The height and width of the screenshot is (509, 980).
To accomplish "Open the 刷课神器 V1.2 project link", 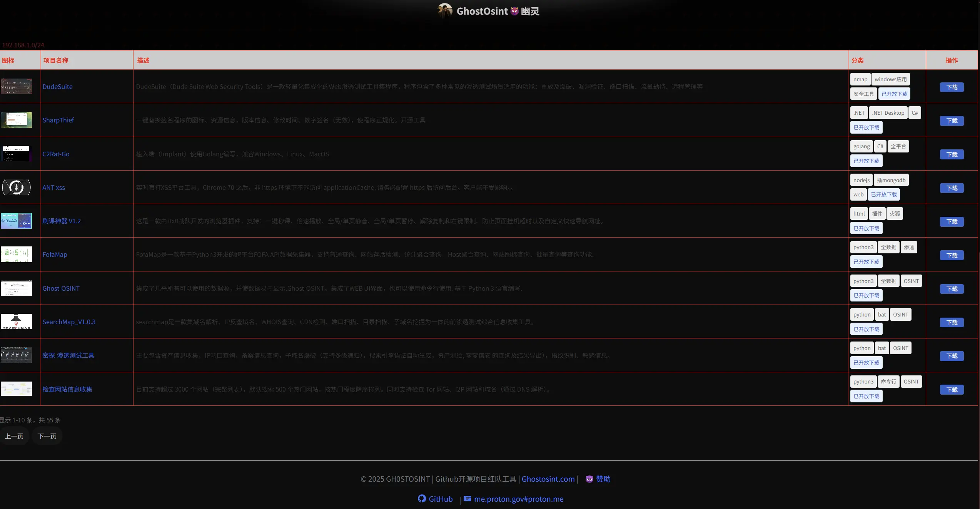I will [62, 221].
